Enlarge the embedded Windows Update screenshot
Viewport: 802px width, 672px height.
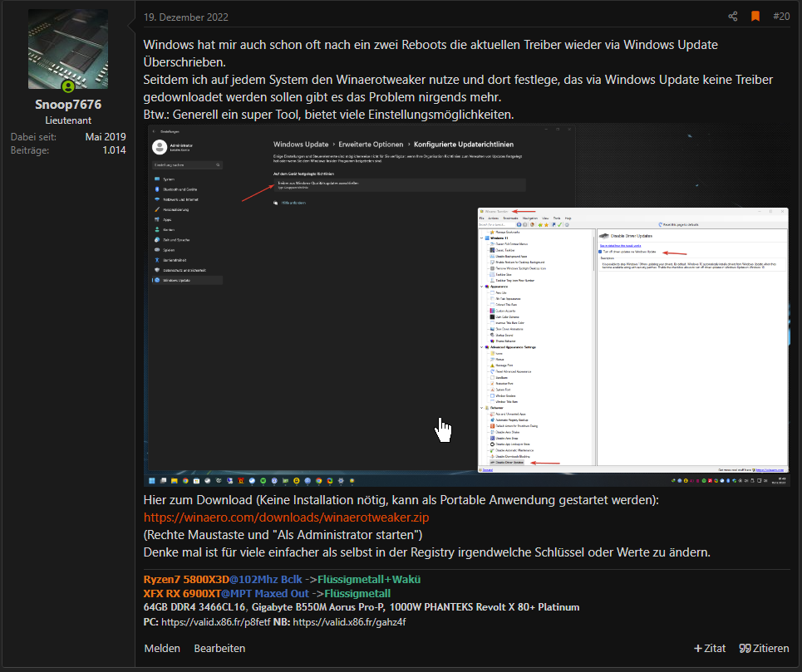click(x=466, y=305)
